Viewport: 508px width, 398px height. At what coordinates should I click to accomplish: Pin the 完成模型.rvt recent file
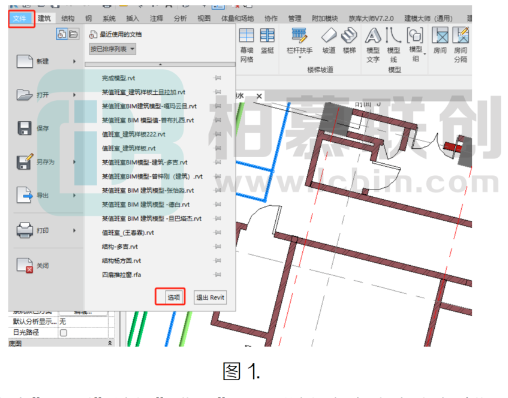tap(218, 78)
